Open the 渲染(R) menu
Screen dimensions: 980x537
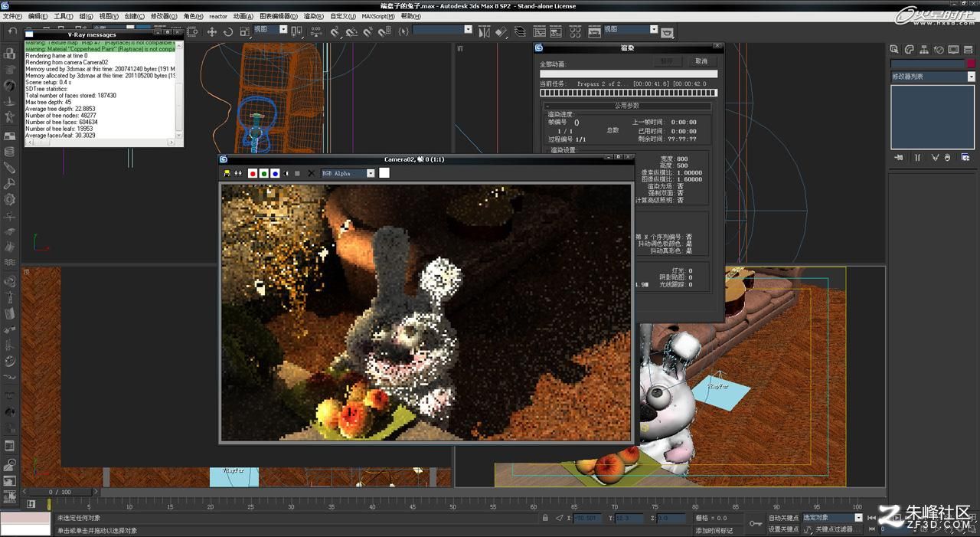(314, 16)
